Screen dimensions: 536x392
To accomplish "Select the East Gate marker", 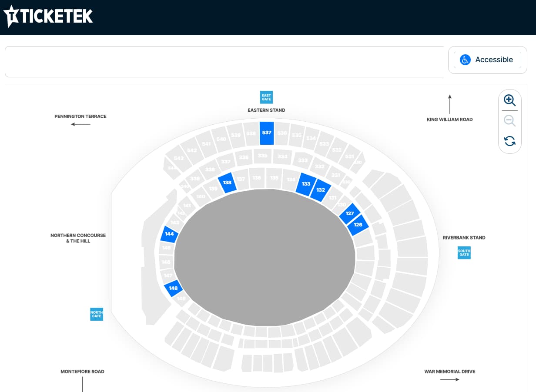I will point(266,97).
